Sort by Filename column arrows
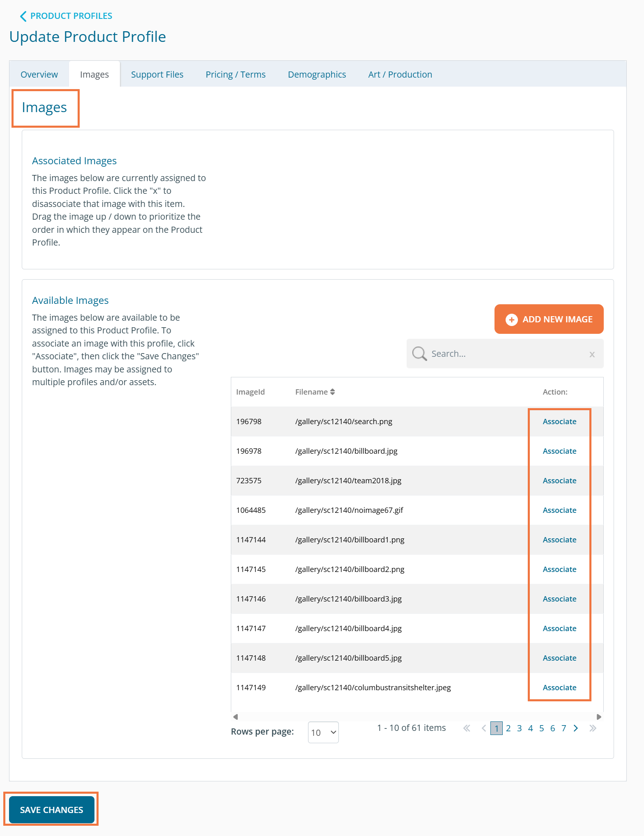Image resolution: width=644 pixels, height=836 pixels. click(x=332, y=392)
